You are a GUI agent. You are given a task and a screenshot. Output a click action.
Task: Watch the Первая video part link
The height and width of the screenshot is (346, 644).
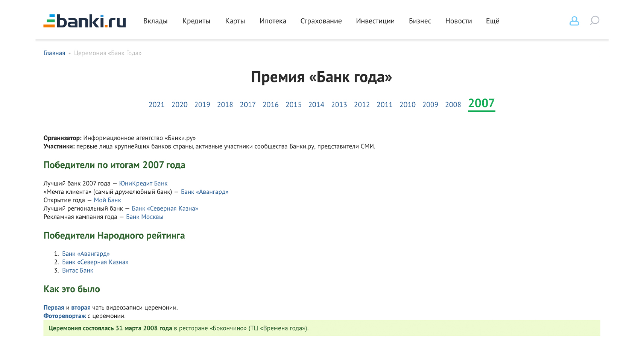[54, 308]
